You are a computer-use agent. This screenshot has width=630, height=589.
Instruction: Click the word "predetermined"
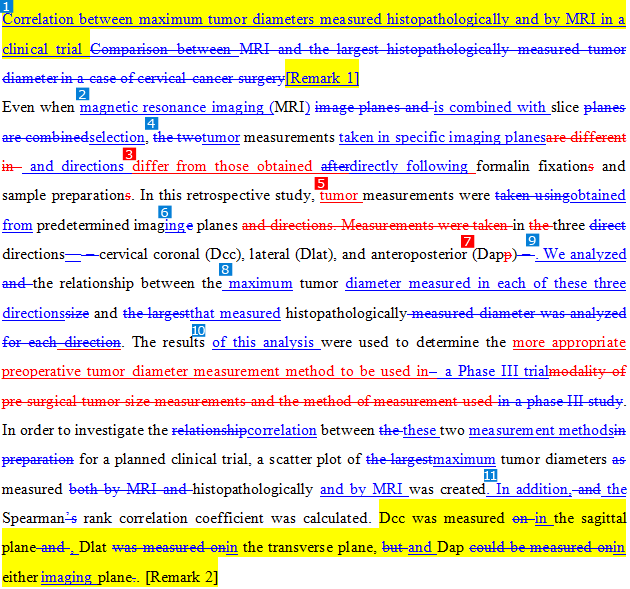coord(82,225)
